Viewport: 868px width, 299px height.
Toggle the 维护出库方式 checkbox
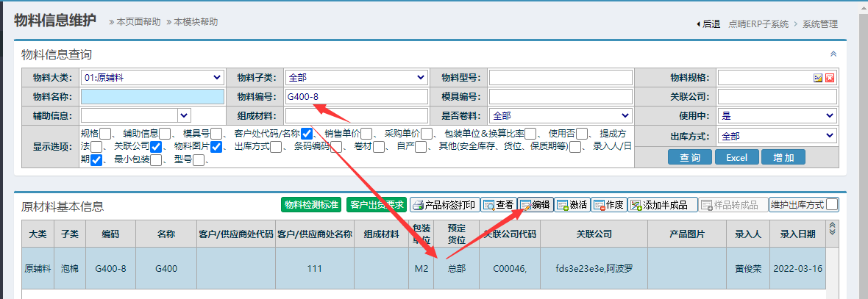[831, 205]
